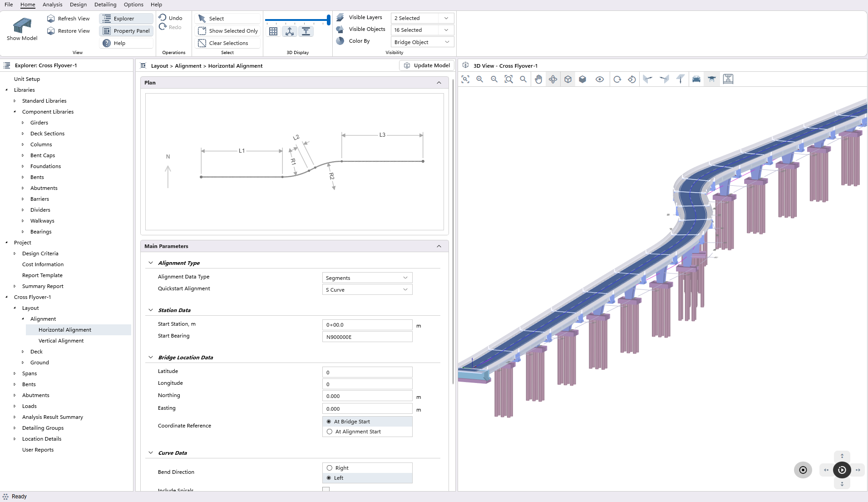
Task: Select the At Alignment Start radio option
Action: 330,432
